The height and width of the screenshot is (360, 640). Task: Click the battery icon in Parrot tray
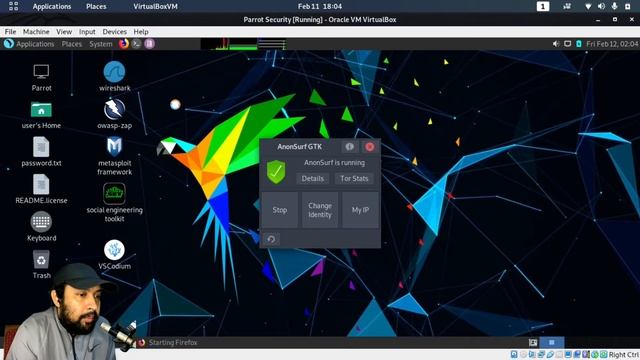579,44
